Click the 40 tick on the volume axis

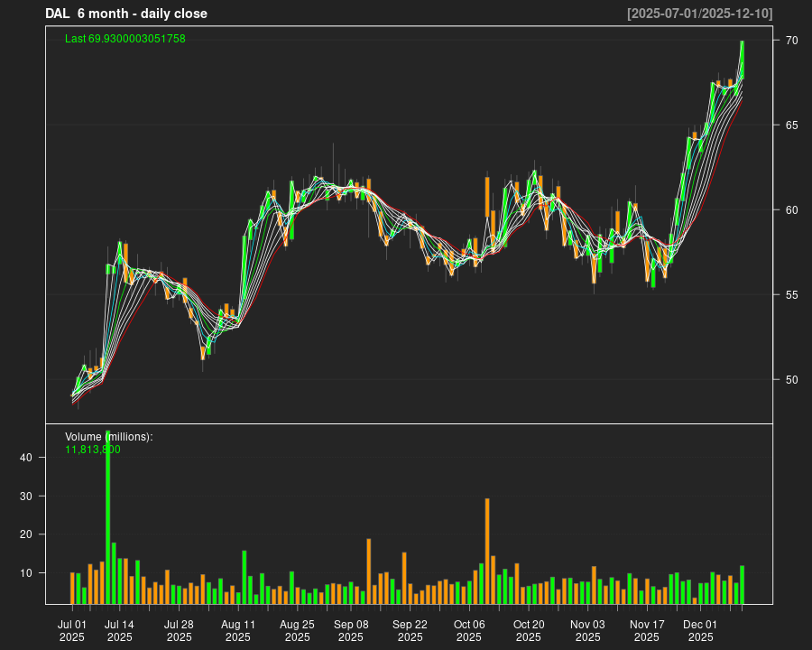pyautogui.click(x=27, y=458)
